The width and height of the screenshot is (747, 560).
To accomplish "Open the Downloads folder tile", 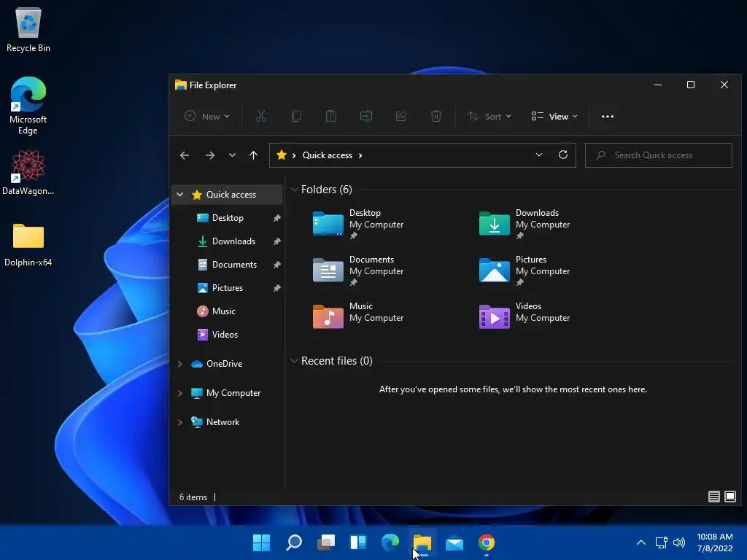I will 525,224.
